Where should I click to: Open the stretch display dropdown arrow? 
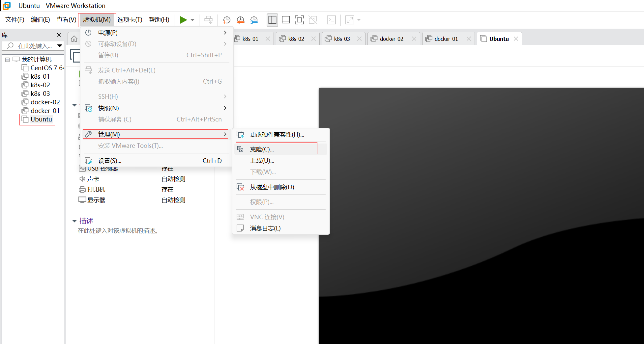[359, 20]
